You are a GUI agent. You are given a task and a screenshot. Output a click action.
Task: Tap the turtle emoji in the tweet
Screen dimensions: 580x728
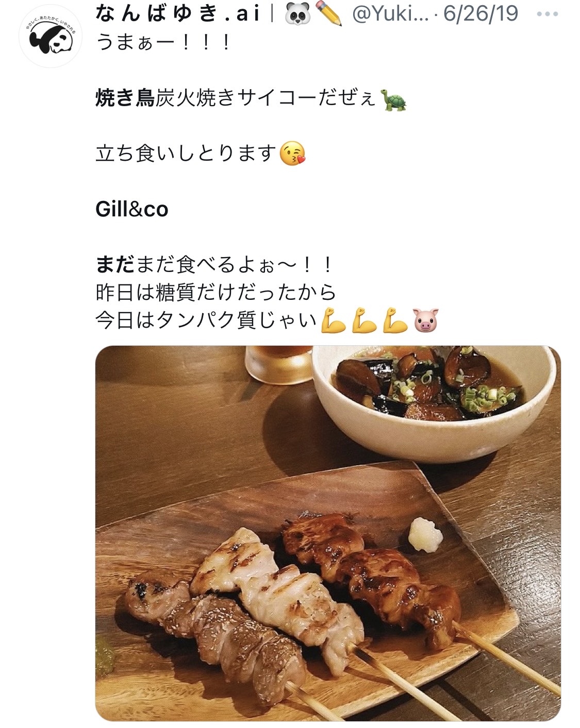[393, 99]
